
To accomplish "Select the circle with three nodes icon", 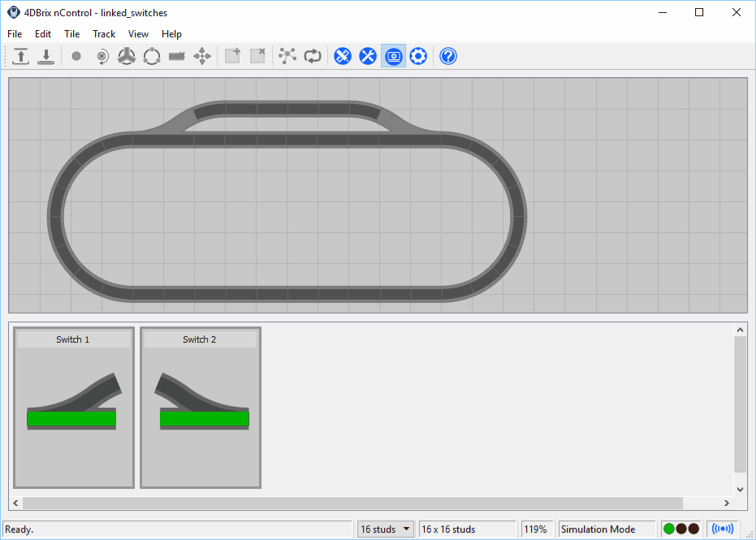I will (152, 56).
